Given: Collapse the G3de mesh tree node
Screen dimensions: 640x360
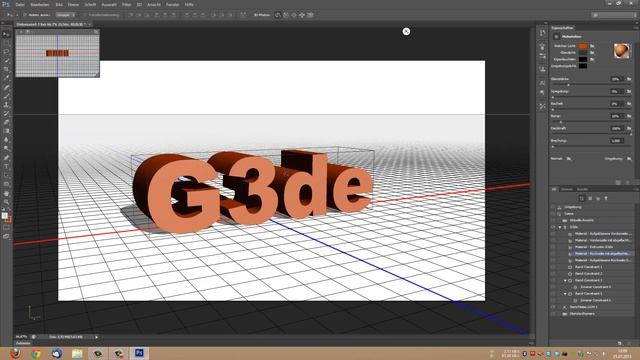Looking at the screenshot, I should [x=560, y=227].
